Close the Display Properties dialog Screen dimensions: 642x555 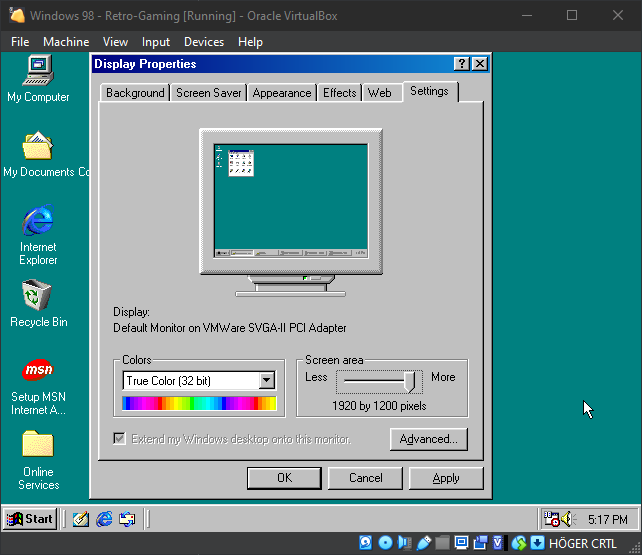(x=480, y=64)
